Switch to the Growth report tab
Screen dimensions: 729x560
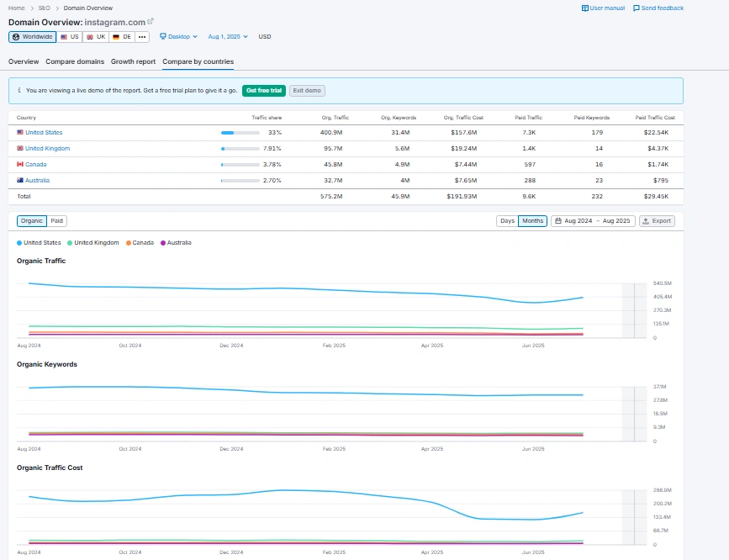[133, 61]
